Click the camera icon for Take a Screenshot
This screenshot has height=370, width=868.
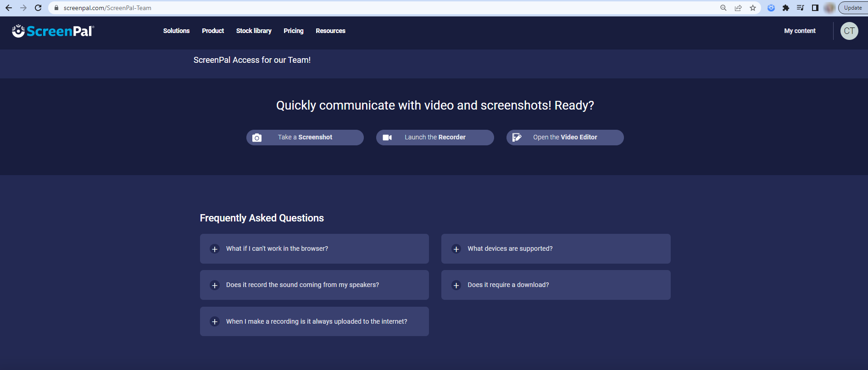(257, 138)
